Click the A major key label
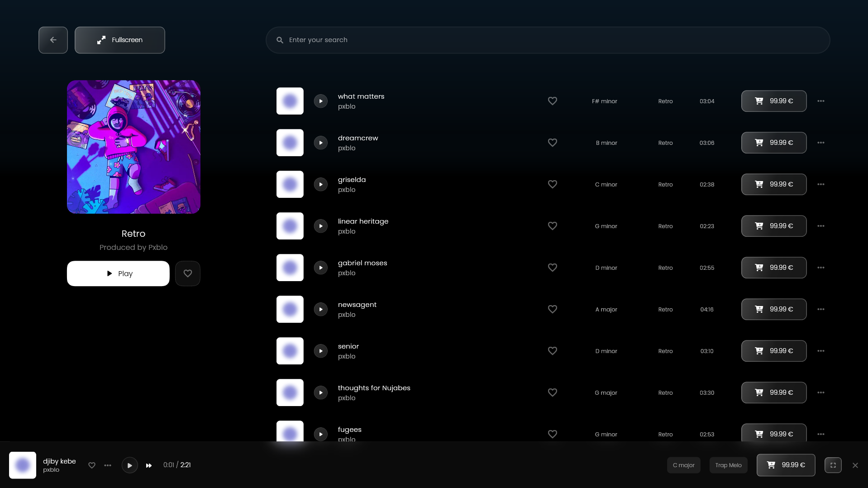The height and width of the screenshot is (488, 868). click(x=606, y=309)
